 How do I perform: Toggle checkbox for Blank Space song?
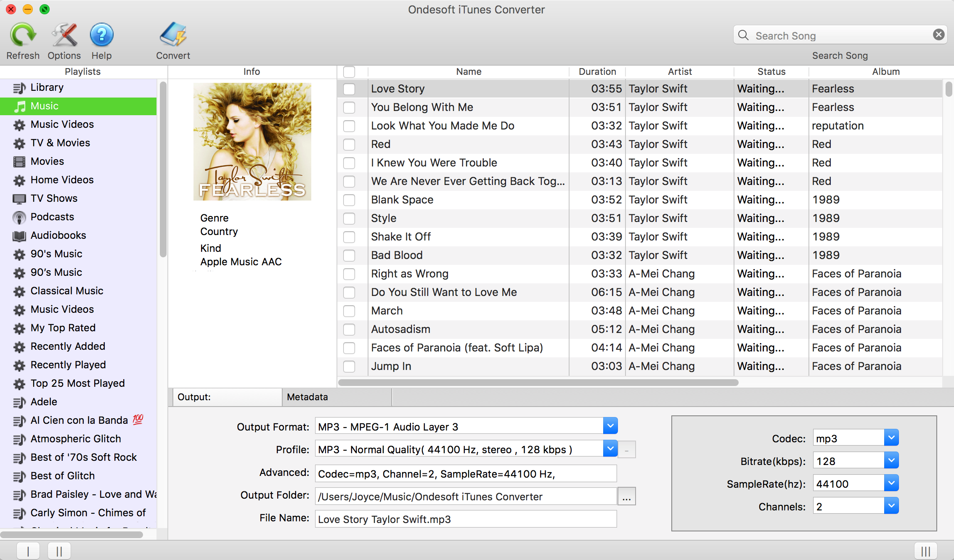coord(350,199)
